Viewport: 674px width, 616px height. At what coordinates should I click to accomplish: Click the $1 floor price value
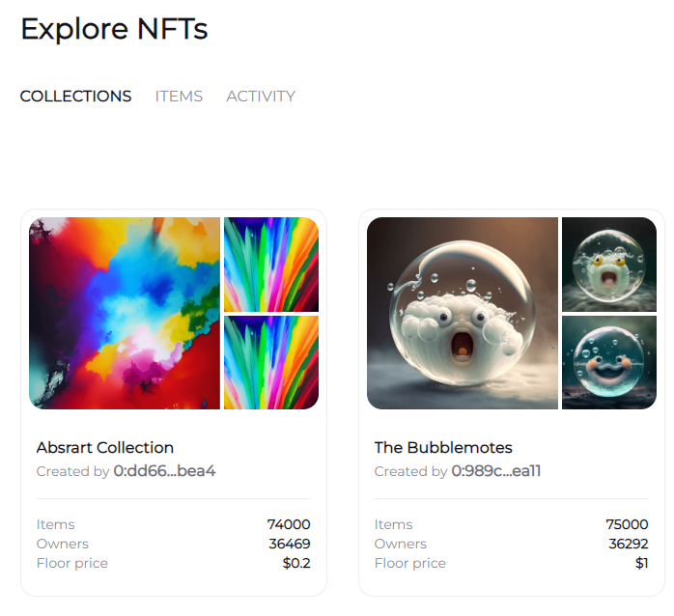point(641,563)
